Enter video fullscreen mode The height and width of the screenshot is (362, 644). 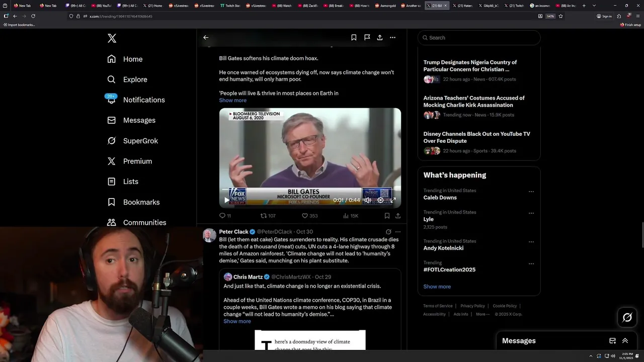click(393, 200)
